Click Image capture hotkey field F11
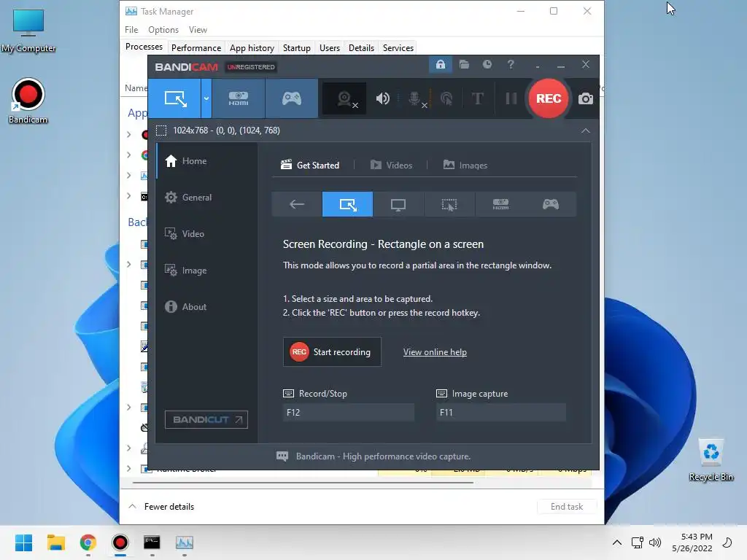 (500, 413)
